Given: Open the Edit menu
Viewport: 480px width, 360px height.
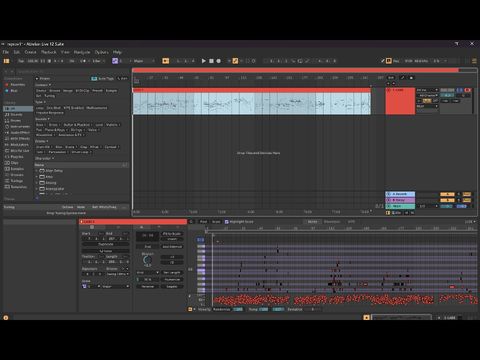Looking at the screenshot, I should [17, 52].
